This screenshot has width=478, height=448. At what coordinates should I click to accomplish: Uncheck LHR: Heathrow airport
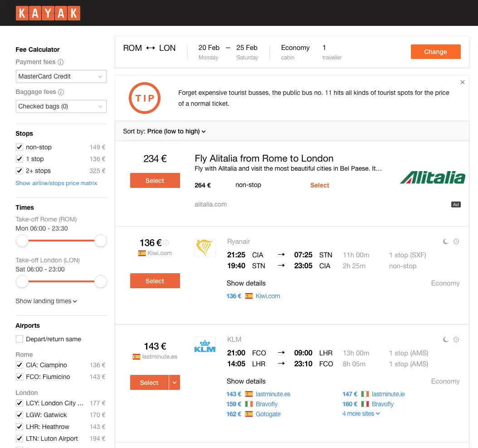(20, 427)
